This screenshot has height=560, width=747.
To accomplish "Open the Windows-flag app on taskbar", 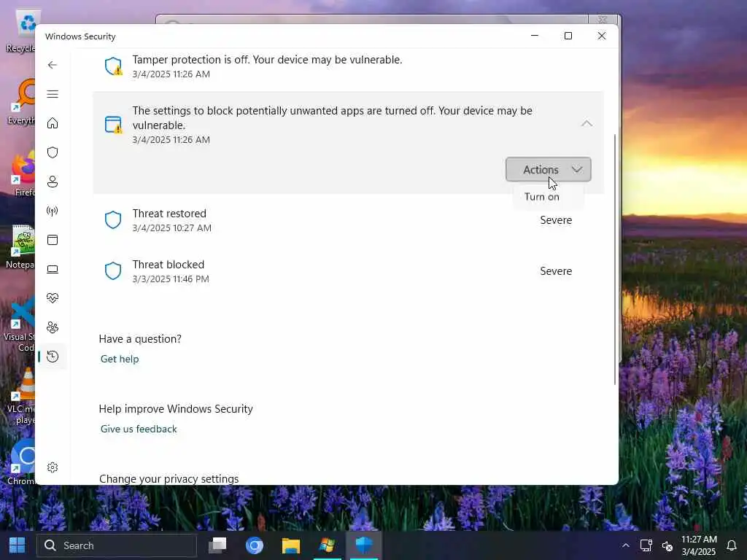I will click(x=328, y=545).
